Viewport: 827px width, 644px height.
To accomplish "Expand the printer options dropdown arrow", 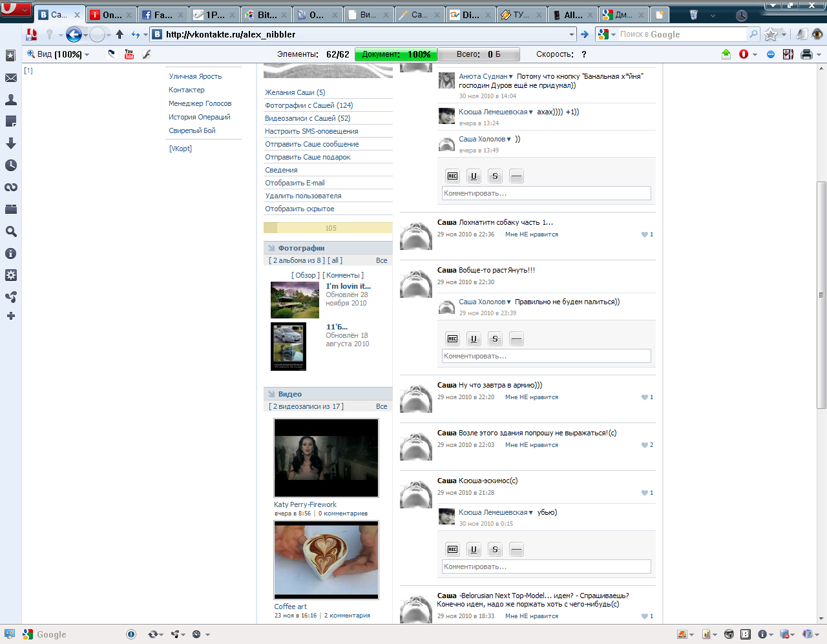I will [x=819, y=55].
